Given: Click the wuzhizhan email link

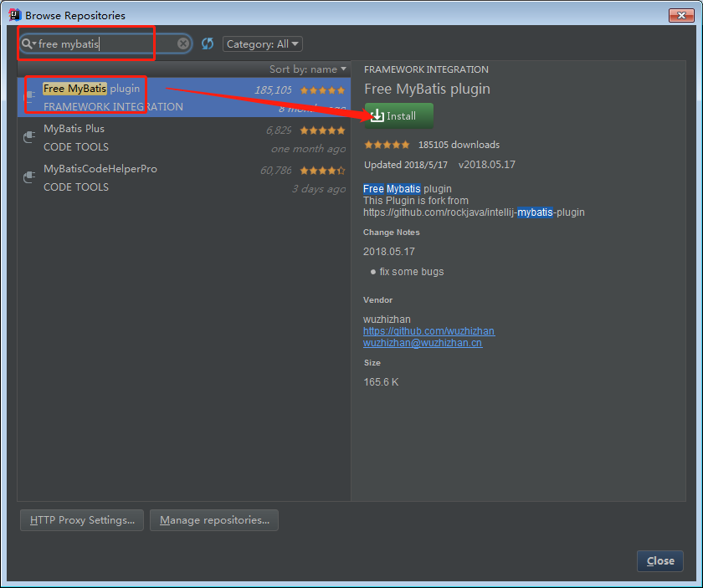Looking at the screenshot, I should tap(423, 343).
